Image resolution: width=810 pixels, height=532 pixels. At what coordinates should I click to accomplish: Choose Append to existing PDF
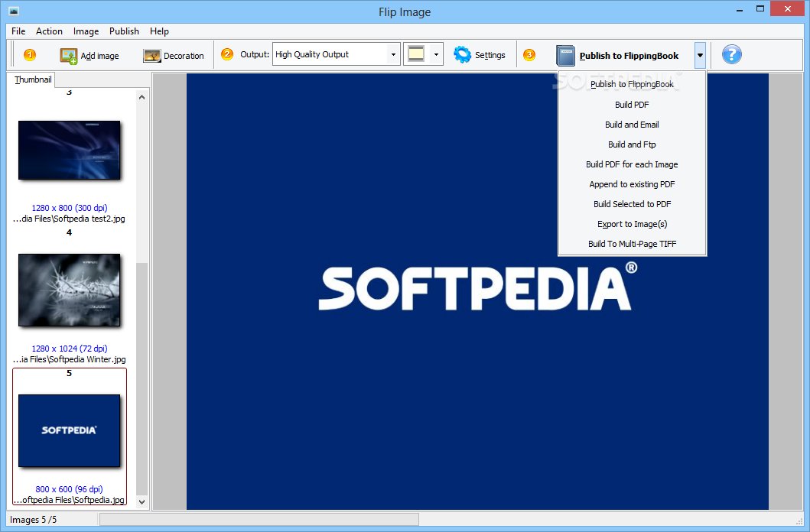click(632, 184)
